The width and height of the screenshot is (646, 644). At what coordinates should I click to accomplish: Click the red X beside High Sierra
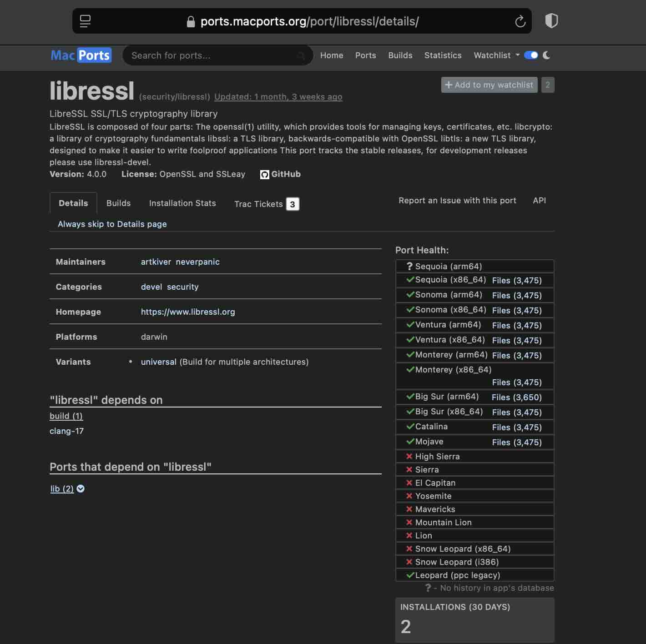pyautogui.click(x=409, y=457)
